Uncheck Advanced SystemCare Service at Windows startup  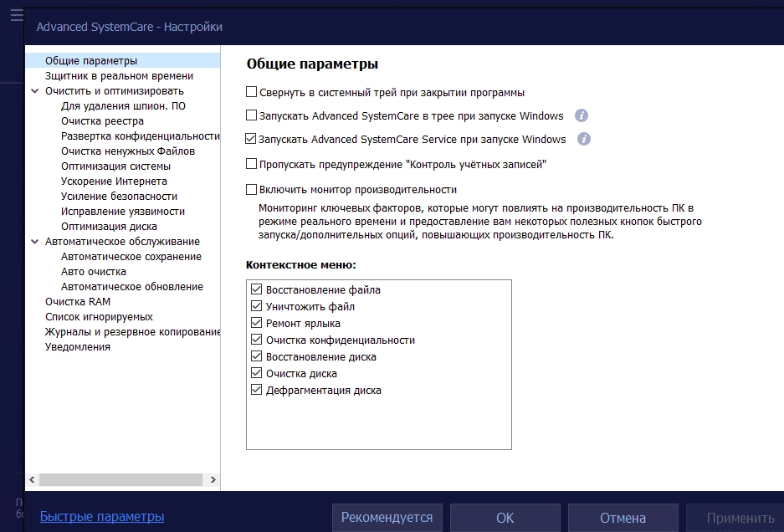coord(250,139)
